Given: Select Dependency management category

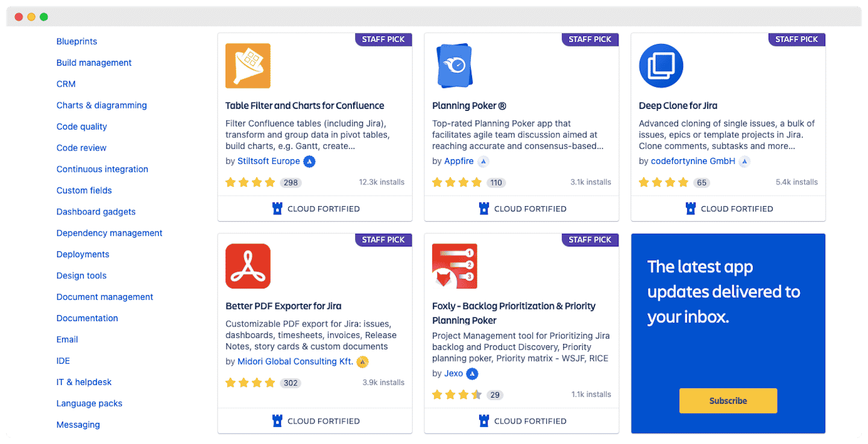Looking at the screenshot, I should (110, 233).
